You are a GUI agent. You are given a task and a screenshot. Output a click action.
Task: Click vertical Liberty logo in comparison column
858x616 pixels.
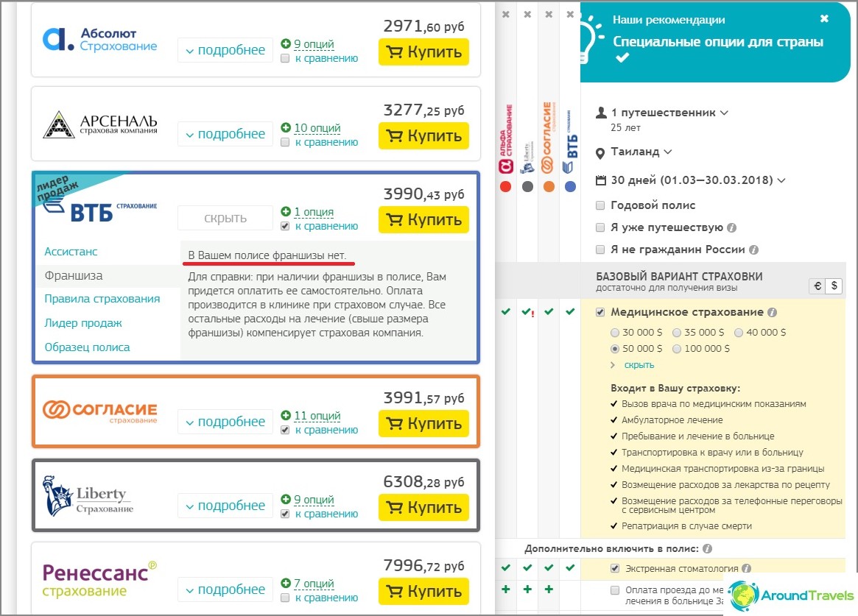point(527,157)
